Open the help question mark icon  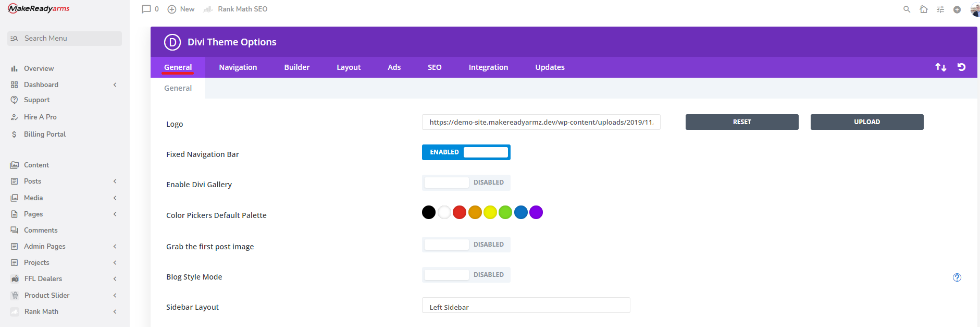pos(957,277)
